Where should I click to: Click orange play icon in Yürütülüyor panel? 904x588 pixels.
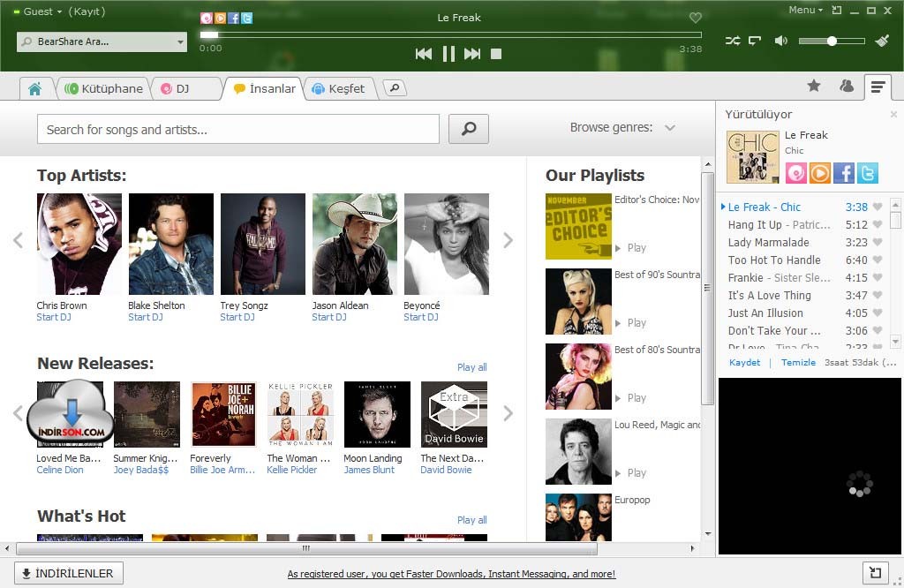pyautogui.click(x=820, y=173)
